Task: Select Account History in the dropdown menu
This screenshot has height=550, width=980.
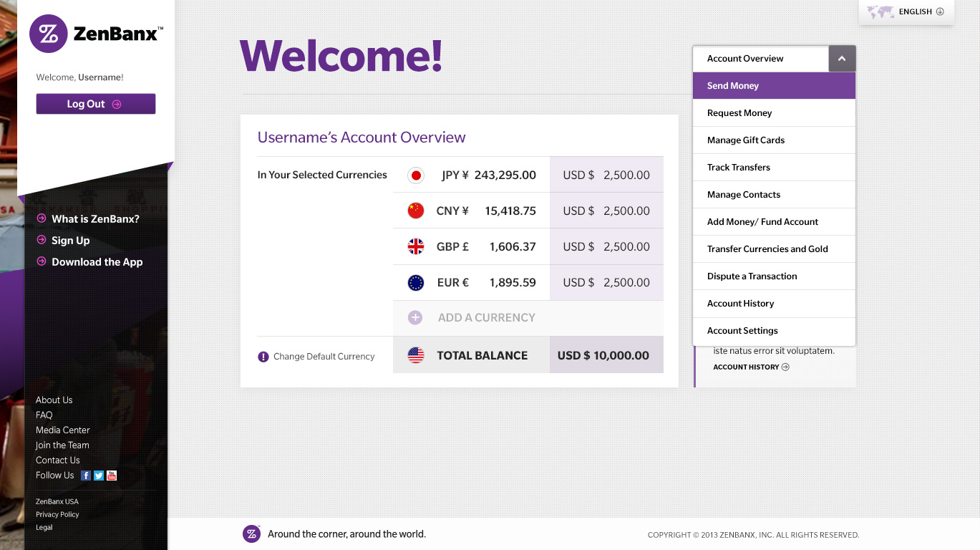Action: click(x=774, y=304)
